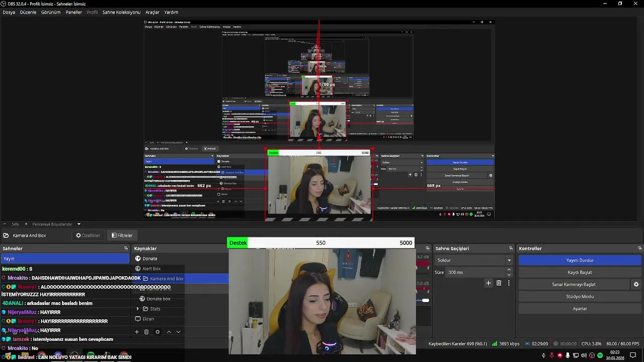Viewport: 644px width, 362px height.
Task: Expand the Stats group
Action: coord(138,309)
